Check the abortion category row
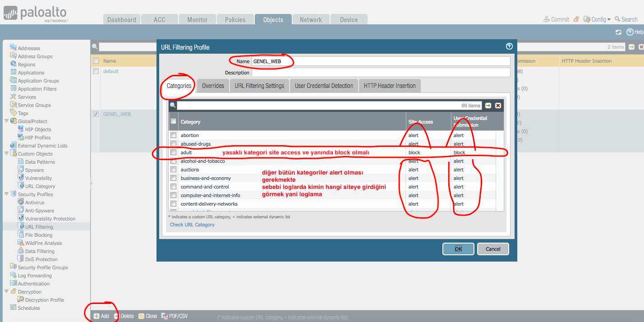The image size is (644, 322). tap(174, 135)
